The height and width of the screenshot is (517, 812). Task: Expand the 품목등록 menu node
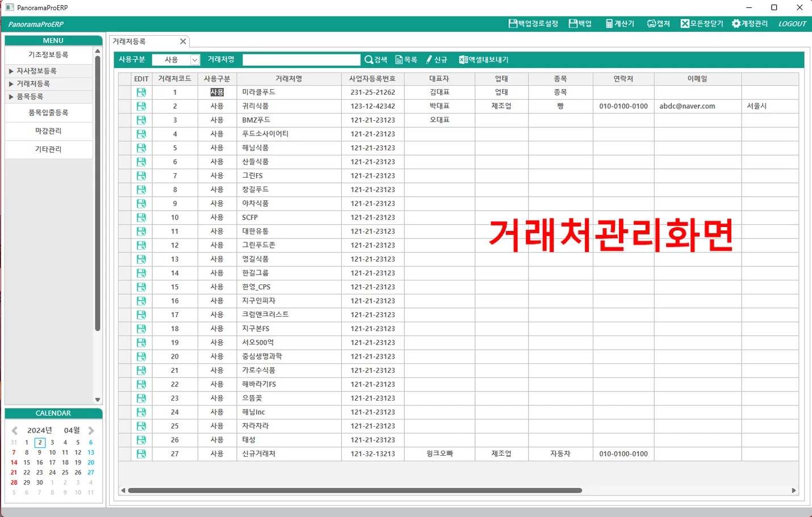[x=11, y=97]
